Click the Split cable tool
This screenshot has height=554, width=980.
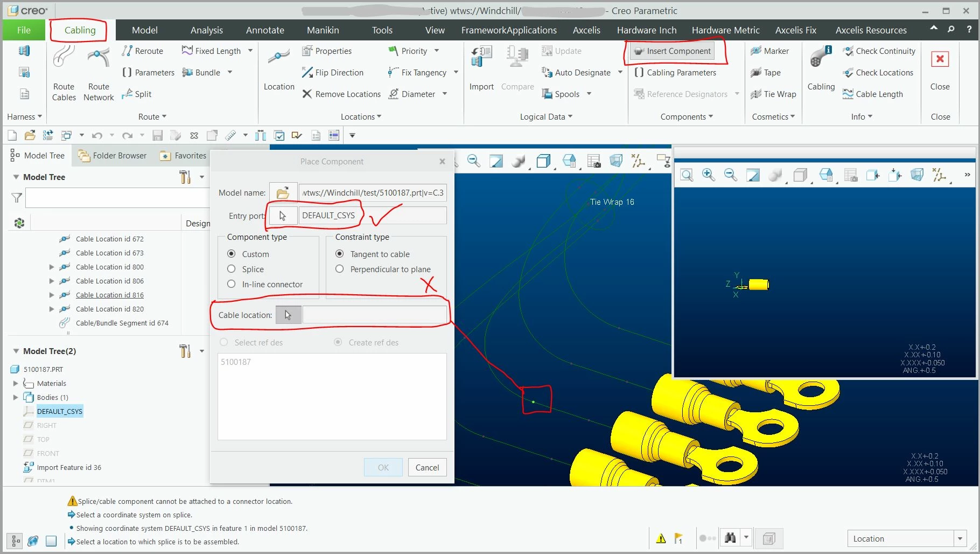pos(137,94)
